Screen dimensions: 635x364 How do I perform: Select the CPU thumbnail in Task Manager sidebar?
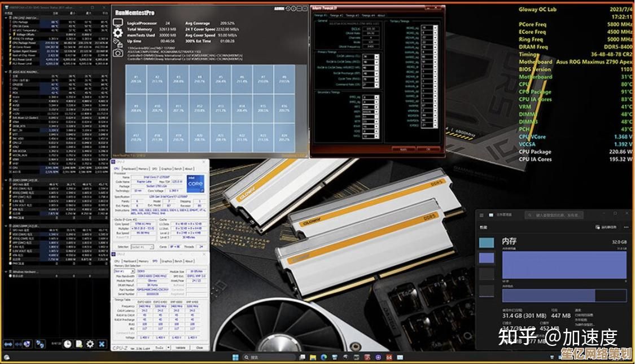487,243
